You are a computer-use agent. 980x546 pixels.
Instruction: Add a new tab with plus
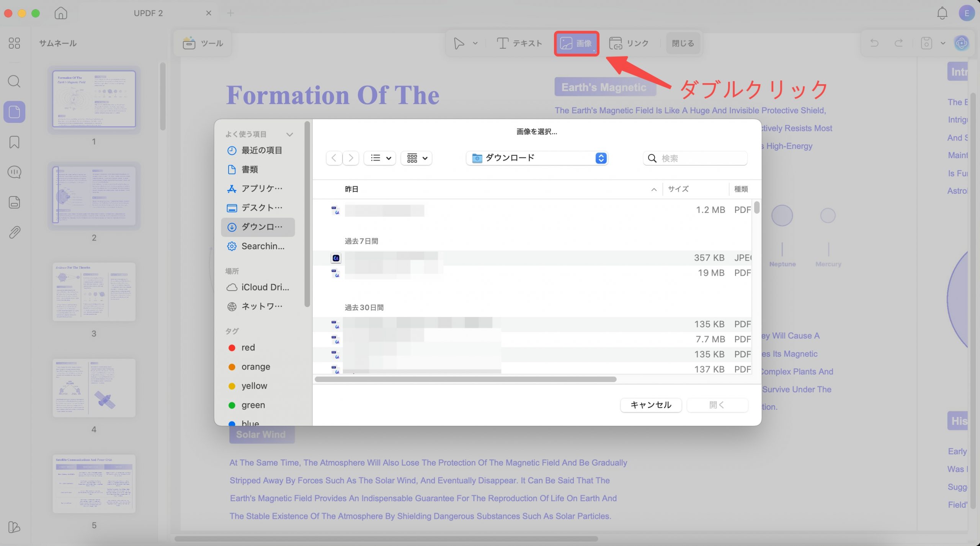[x=230, y=13]
